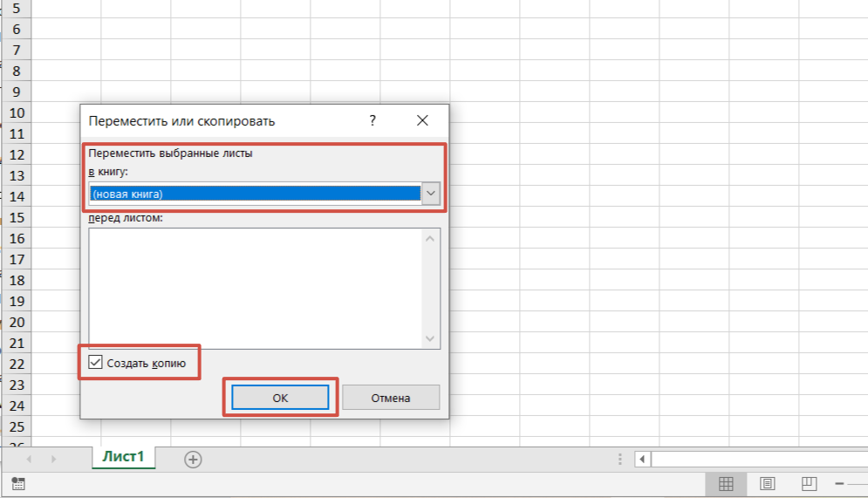868x498 pixels.
Task: Go to next sheet tab arrow
Action: coord(54,460)
